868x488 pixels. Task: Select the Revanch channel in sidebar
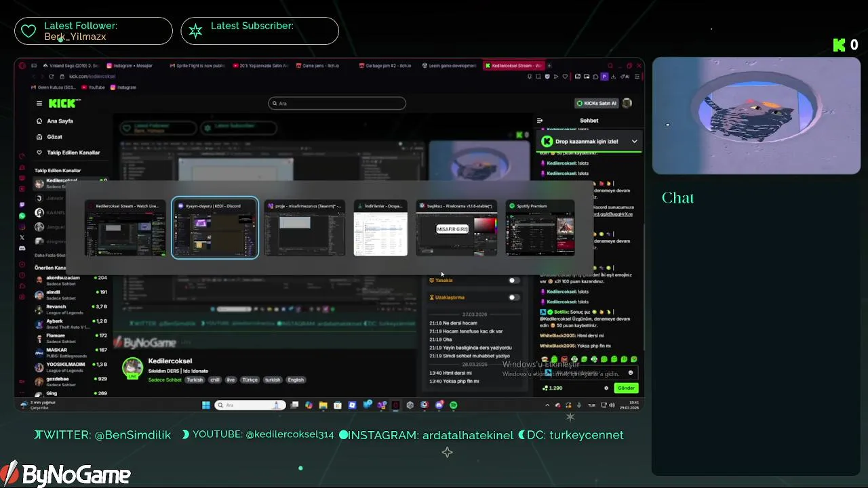click(x=71, y=309)
